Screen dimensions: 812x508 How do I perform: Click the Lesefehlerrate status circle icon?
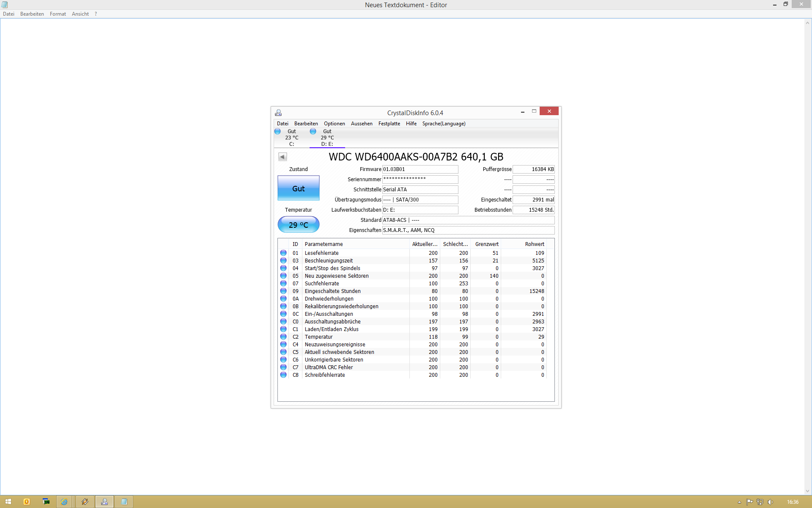(283, 253)
